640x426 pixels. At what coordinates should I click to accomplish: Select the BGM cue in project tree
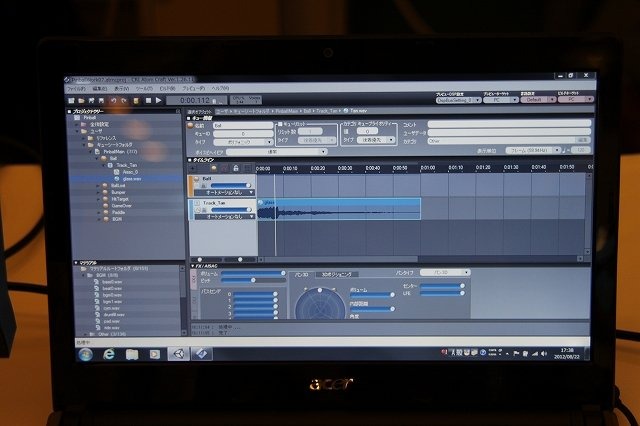coord(117,219)
